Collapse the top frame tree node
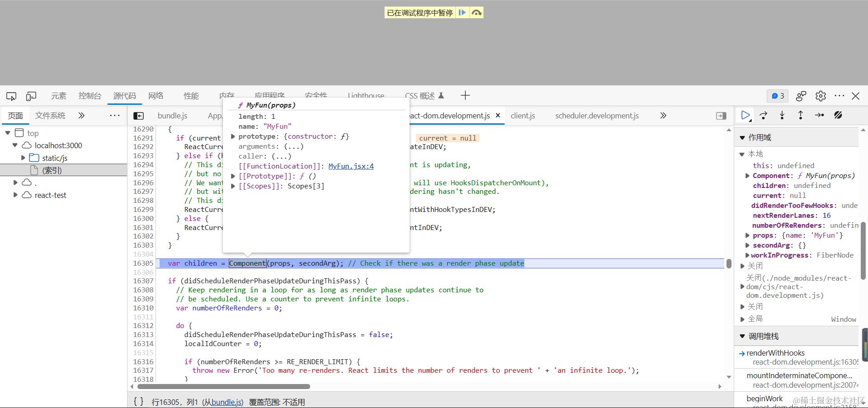Image resolution: width=868 pixels, height=408 pixels. pos(8,133)
